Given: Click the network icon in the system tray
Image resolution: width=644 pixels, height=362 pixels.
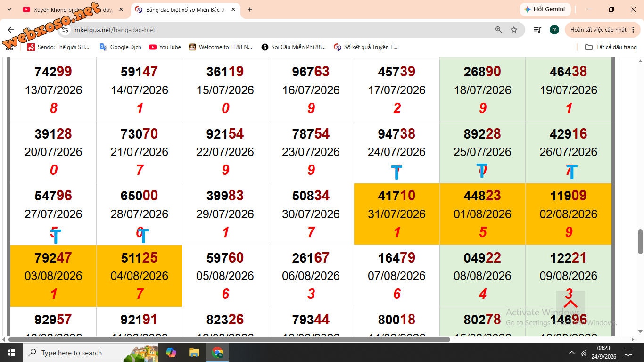Looking at the screenshot, I should tap(585, 353).
